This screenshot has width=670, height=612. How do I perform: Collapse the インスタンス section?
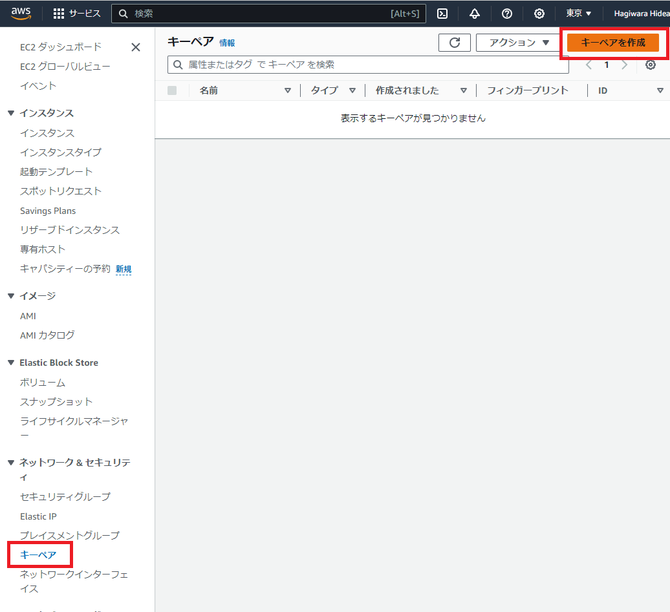[x=11, y=113]
